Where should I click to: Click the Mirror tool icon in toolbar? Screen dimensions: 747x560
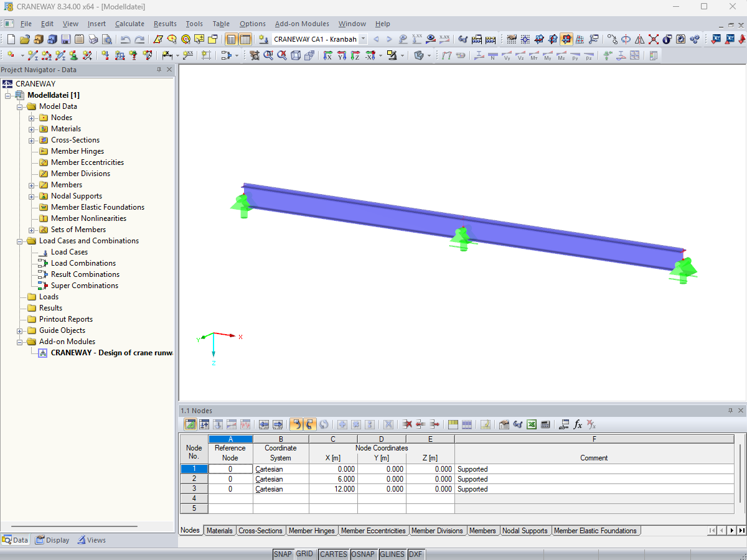pyautogui.click(x=639, y=39)
